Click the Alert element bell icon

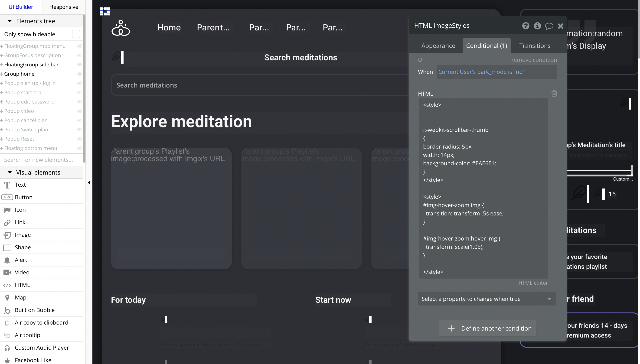(7, 260)
